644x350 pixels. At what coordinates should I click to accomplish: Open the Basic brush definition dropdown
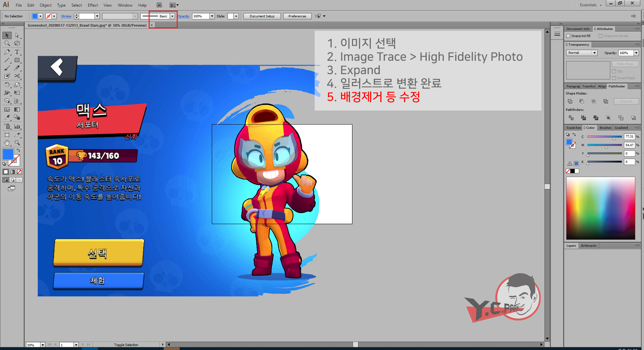172,16
